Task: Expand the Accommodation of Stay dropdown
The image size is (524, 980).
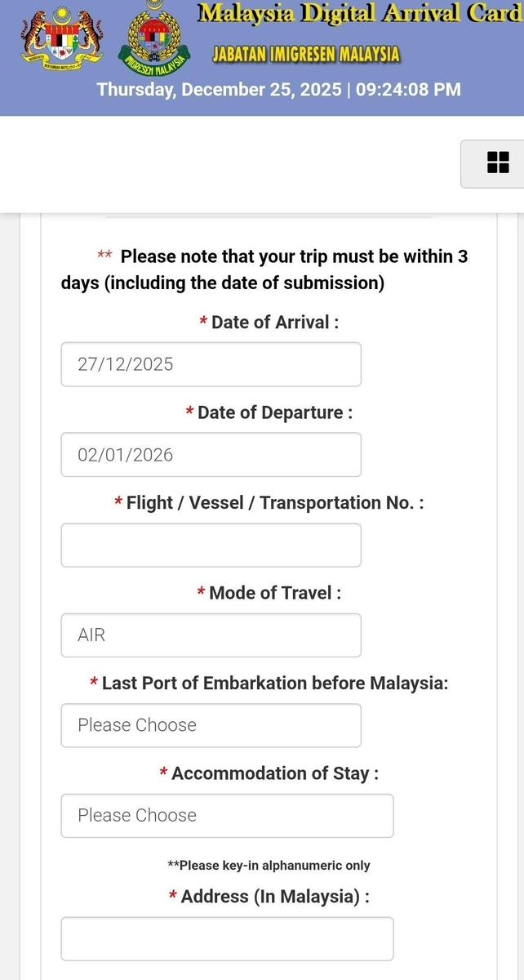Action: (x=227, y=815)
